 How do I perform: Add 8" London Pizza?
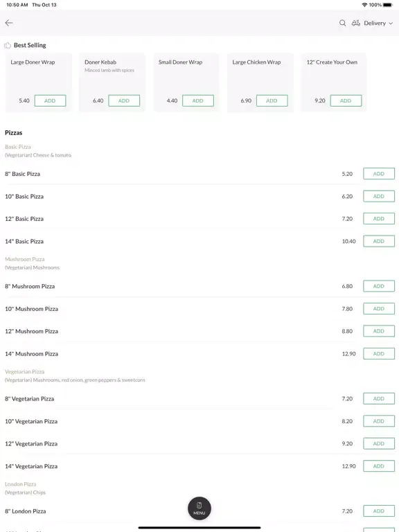point(379,511)
